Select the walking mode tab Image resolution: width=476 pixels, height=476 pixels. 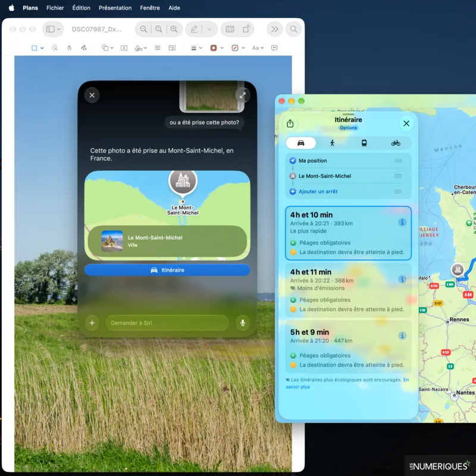pyautogui.click(x=333, y=143)
